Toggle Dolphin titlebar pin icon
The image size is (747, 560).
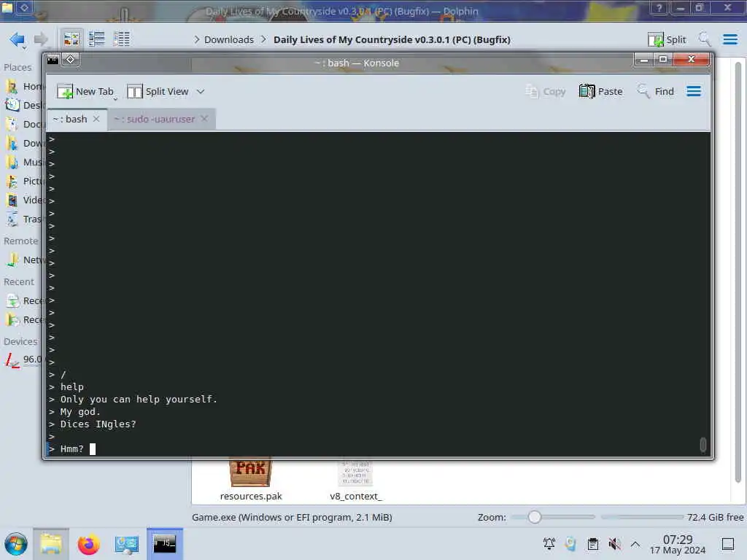pyautogui.click(x=25, y=7)
